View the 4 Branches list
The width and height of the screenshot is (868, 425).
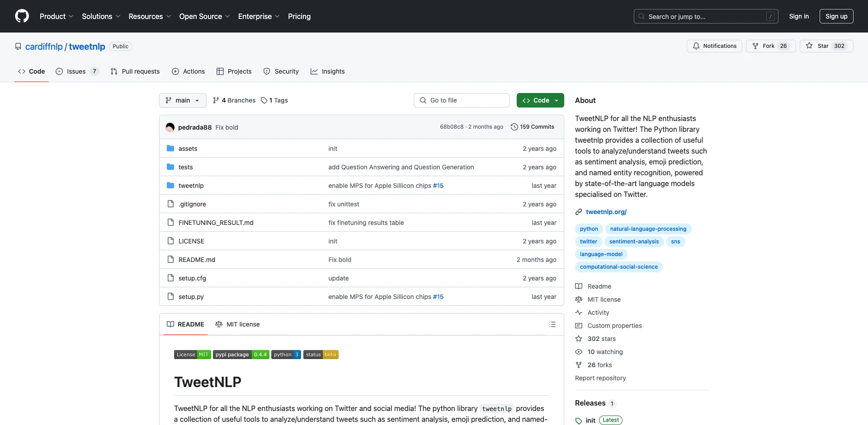tap(234, 100)
